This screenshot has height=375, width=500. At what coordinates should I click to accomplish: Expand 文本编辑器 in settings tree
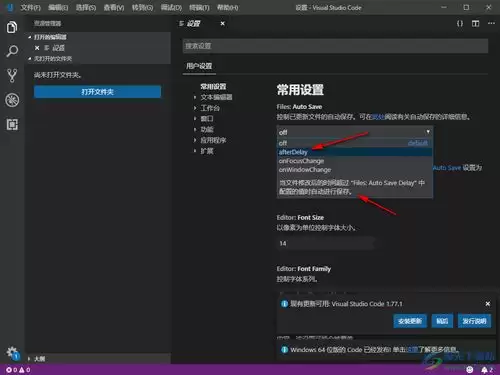[x=216, y=97]
